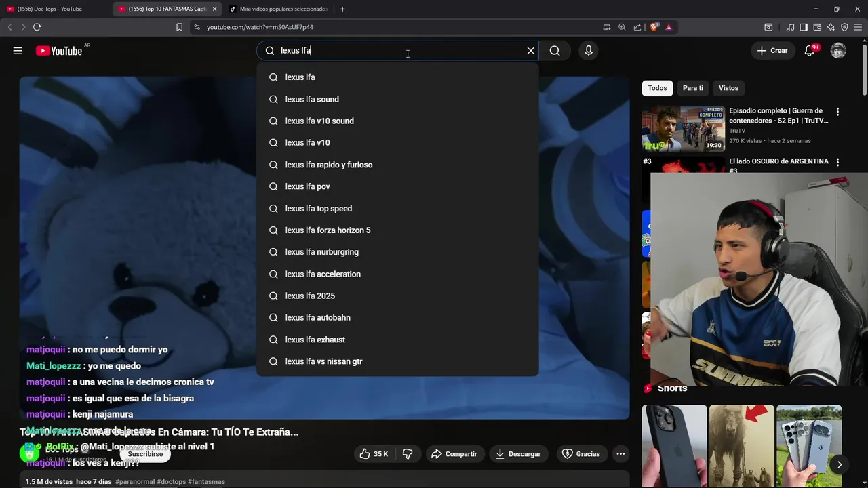Open the video's more actions ellipsis

click(x=620, y=454)
